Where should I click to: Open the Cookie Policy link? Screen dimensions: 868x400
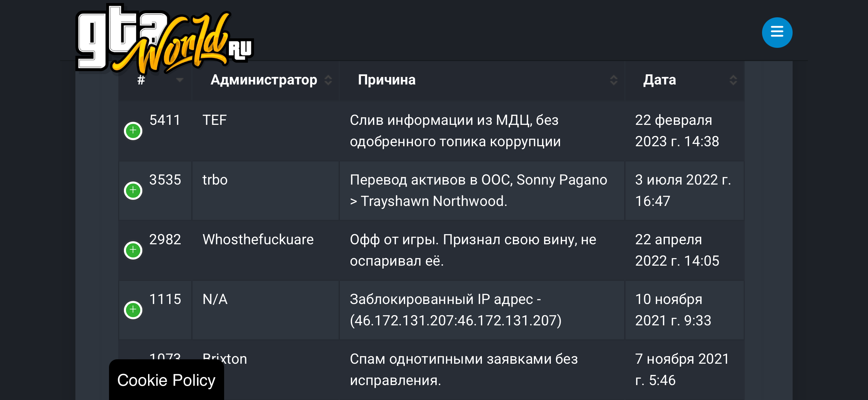(x=166, y=380)
